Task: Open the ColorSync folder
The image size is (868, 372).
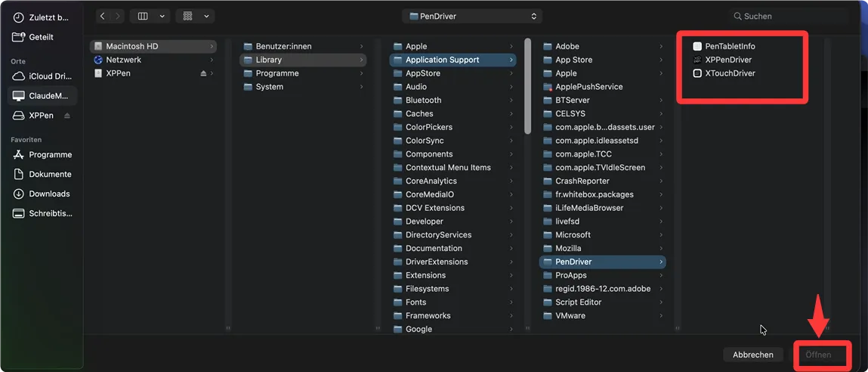Action: click(453, 141)
